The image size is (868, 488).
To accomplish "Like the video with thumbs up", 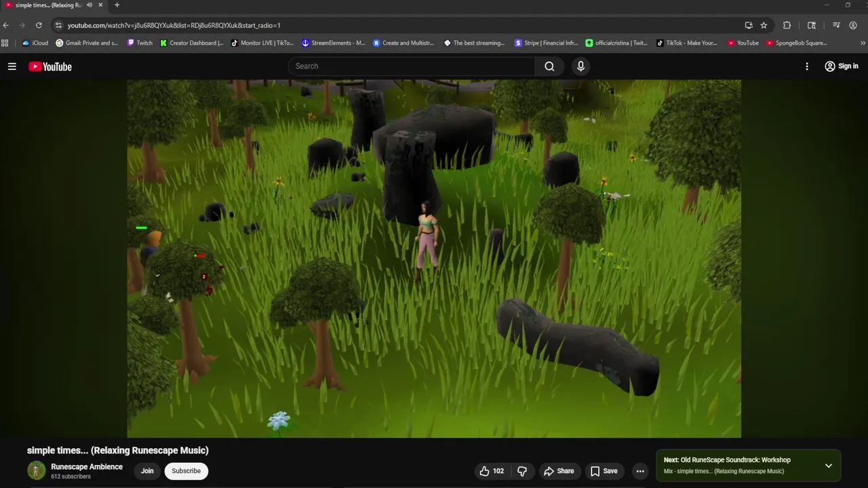I will (492, 471).
